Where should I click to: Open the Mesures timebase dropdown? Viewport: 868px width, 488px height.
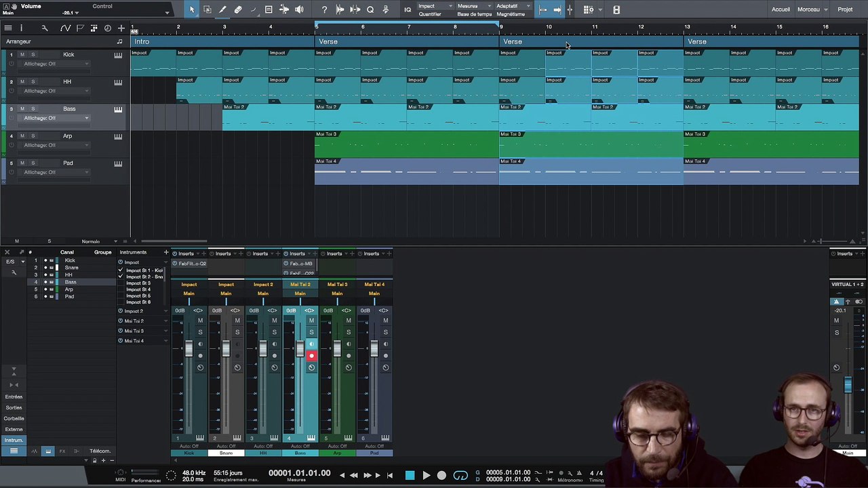tap(474, 6)
